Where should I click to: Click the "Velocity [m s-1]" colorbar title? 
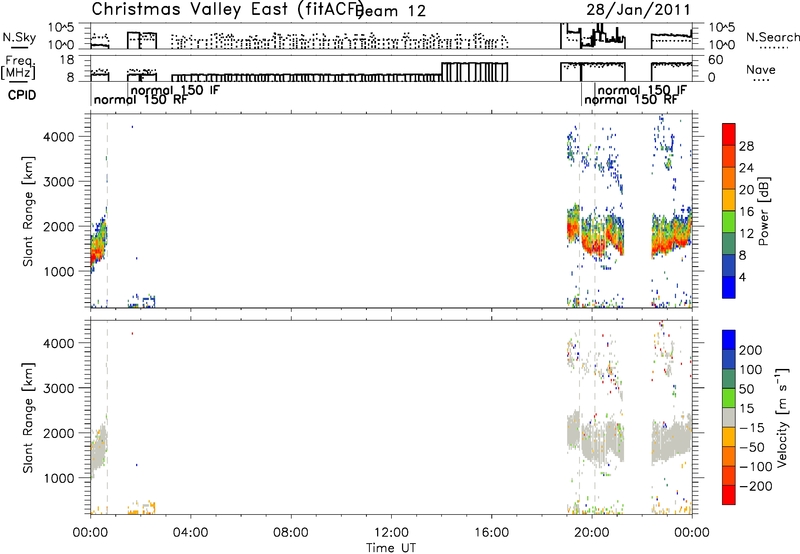click(x=782, y=418)
